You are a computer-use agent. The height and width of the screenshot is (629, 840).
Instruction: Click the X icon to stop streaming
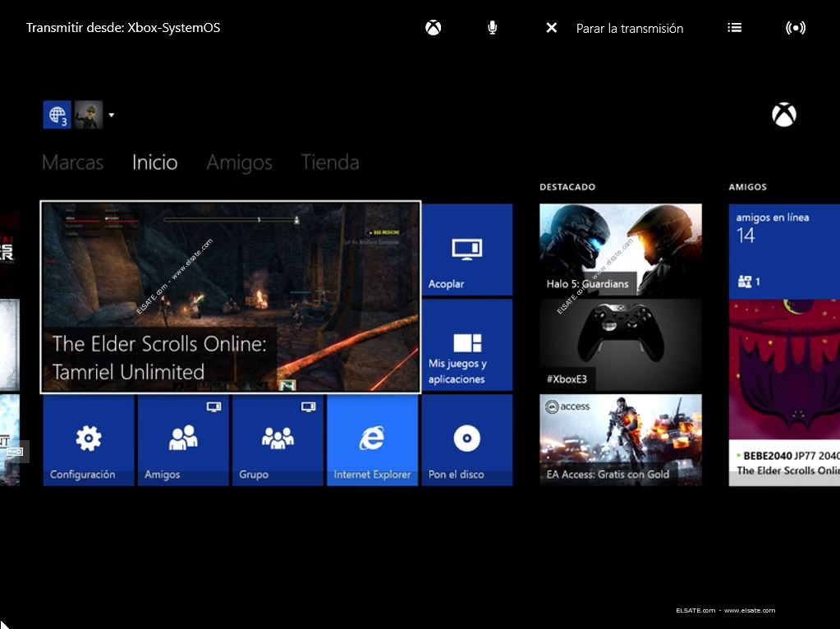[x=551, y=28]
